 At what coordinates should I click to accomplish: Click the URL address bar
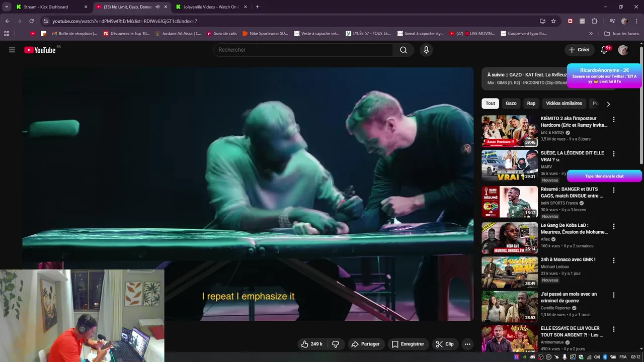coord(292,21)
